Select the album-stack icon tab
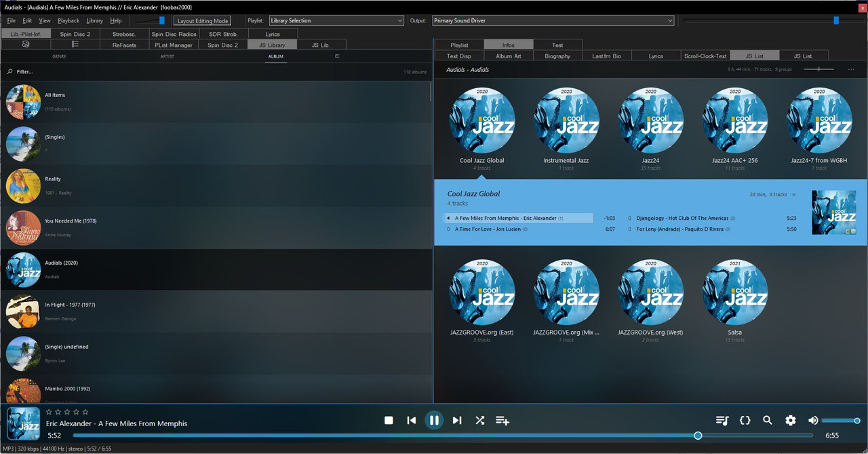This screenshot has height=454, width=868. coord(26,44)
